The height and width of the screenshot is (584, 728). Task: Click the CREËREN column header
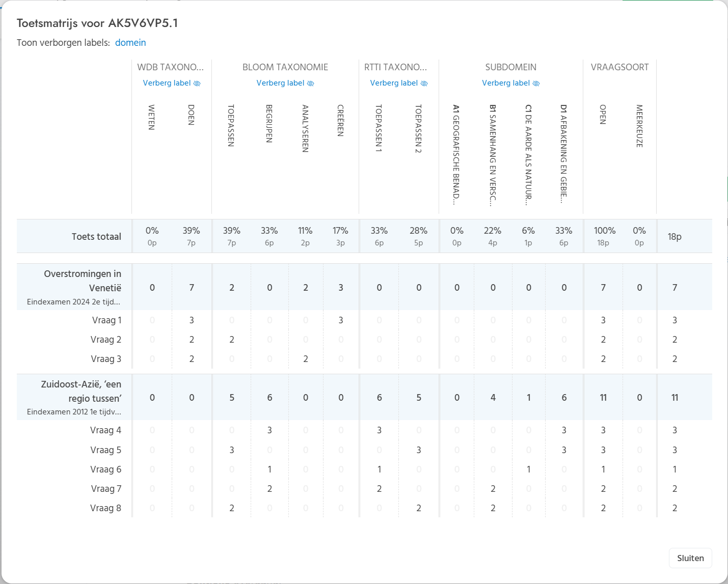point(340,121)
